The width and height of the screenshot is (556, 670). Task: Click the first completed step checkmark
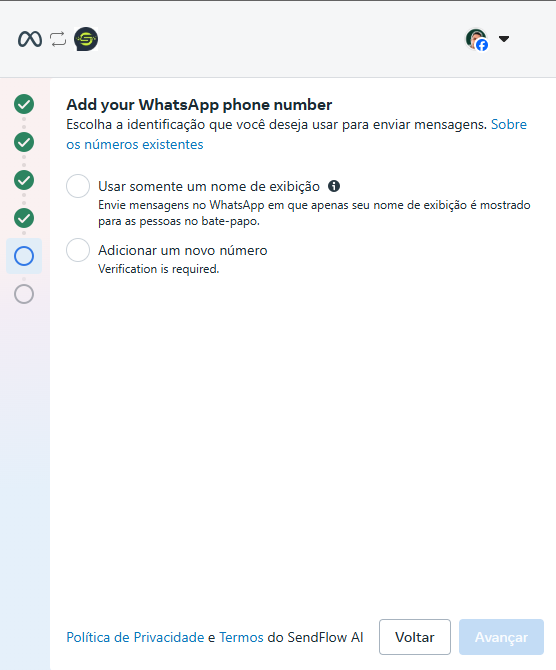click(x=24, y=104)
